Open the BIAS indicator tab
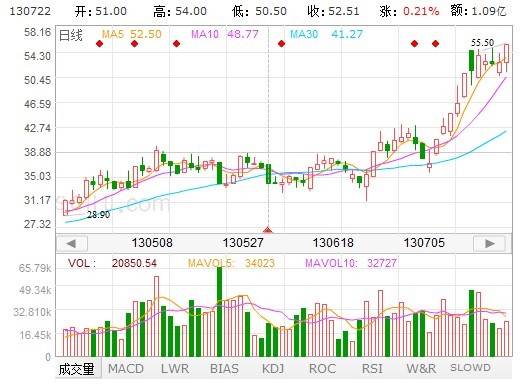The image size is (525, 386). click(x=224, y=369)
